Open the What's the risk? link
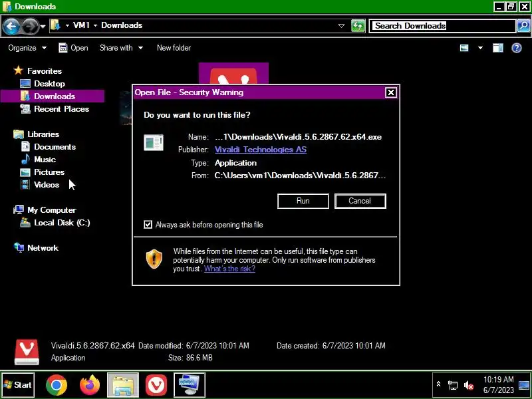532x399 pixels. [229, 269]
